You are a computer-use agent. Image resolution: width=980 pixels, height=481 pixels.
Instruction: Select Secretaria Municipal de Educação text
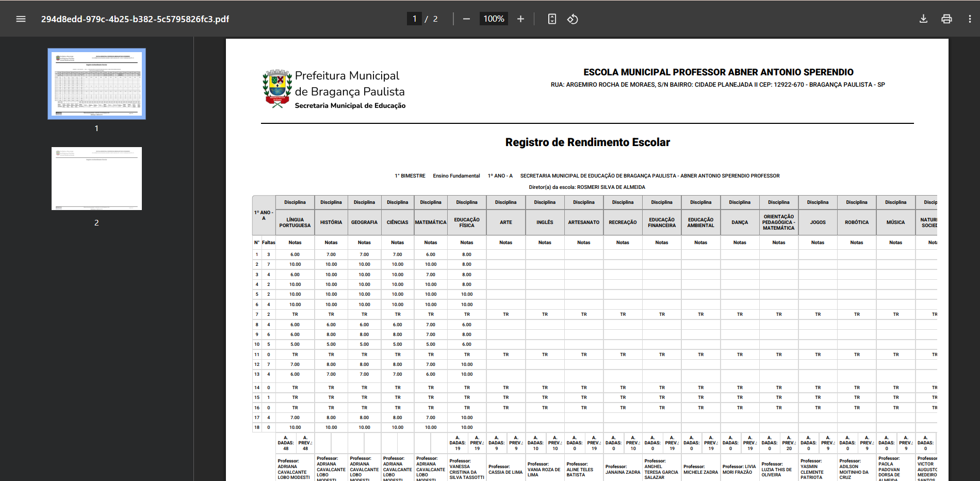point(350,106)
